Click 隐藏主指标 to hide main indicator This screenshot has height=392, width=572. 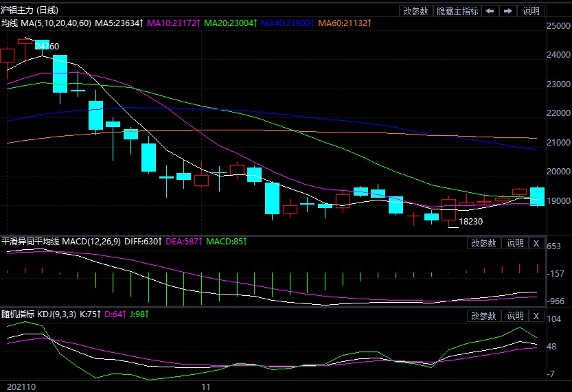pyautogui.click(x=457, y=11)
